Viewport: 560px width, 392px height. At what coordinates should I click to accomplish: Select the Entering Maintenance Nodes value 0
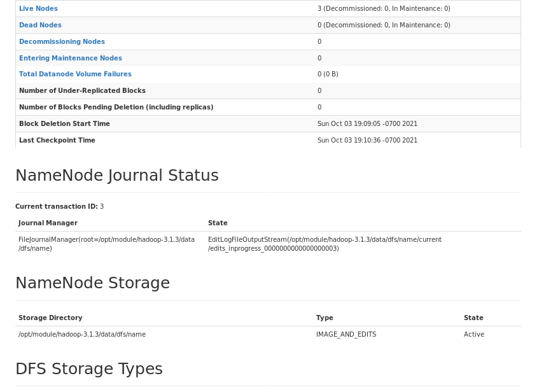pos(319,58)
